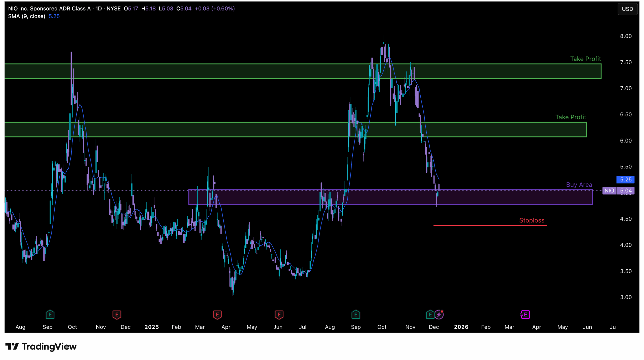Click the green earnings icon near Sep 2024
The image size is (644, 360).
click(50, 315)
